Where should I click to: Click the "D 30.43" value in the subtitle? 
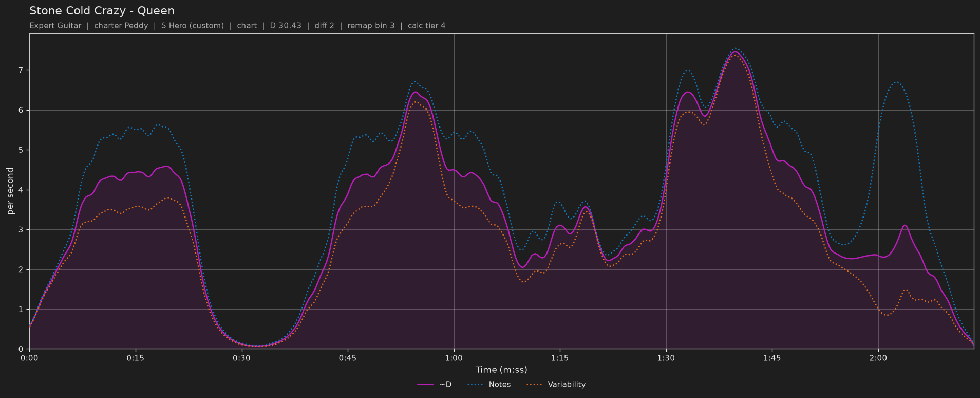coord(286,26)
